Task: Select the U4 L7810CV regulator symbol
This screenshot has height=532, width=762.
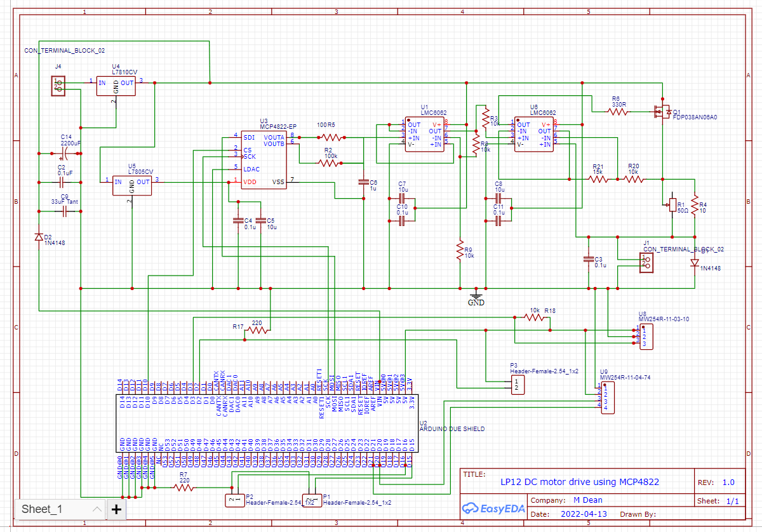Action: 116,86
